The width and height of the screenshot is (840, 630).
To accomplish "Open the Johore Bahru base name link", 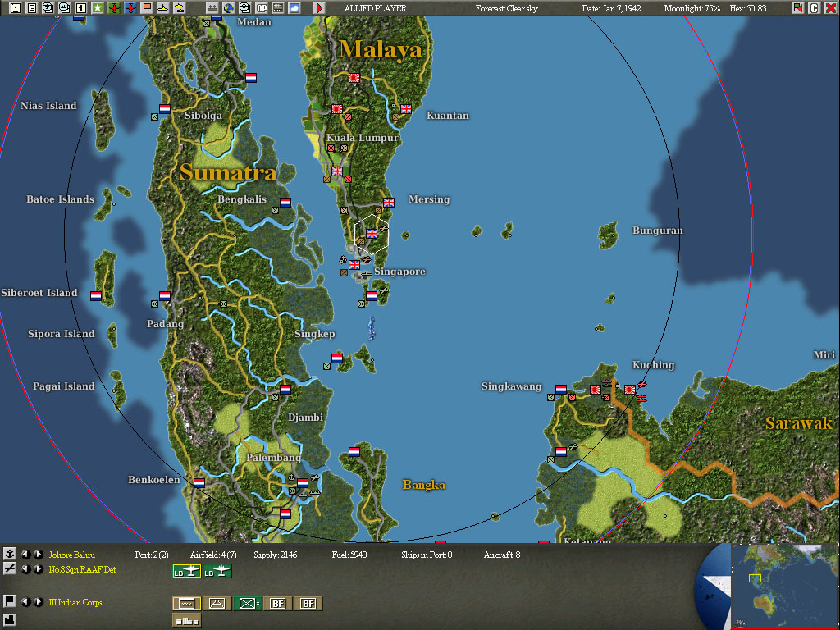I will pyautogui.click(x=72, y=555).
